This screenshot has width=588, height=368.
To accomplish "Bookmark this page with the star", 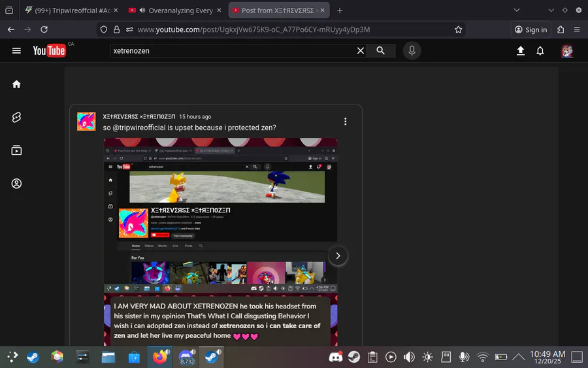I will 458,29.
